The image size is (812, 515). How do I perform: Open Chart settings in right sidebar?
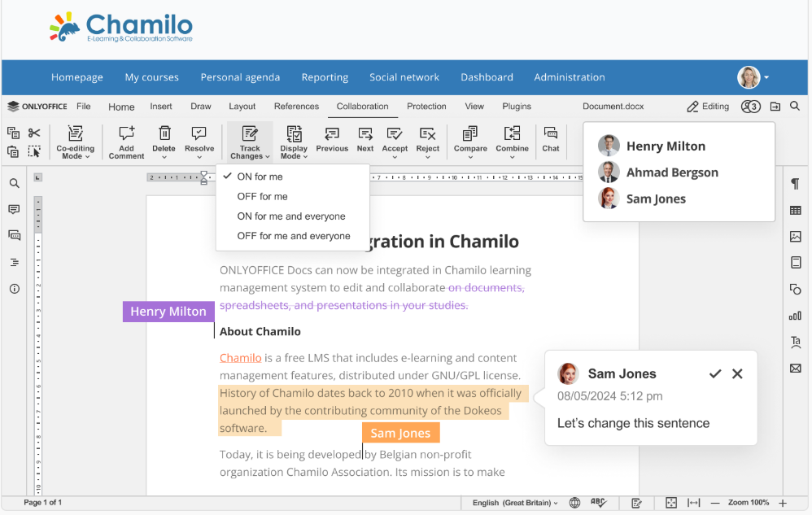pyautogui.click(x=796, y=316)
